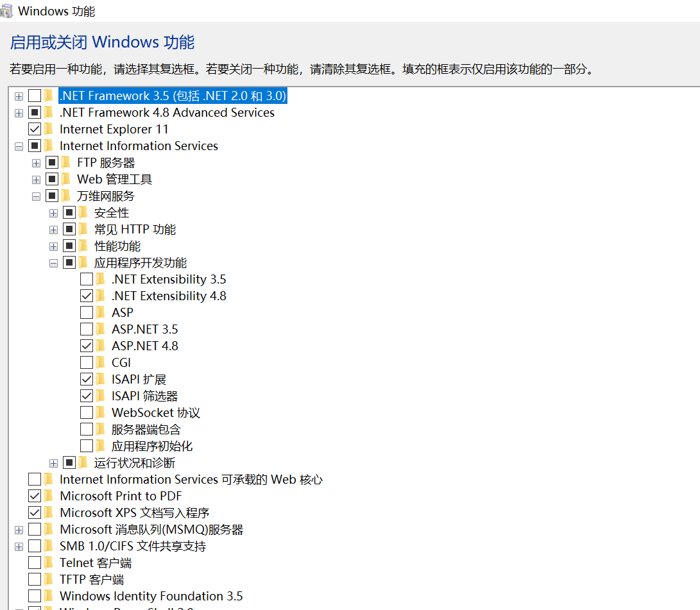
Task: Click folder icon beside CGI
Action: pyautogui.click(x=101, y=362)
